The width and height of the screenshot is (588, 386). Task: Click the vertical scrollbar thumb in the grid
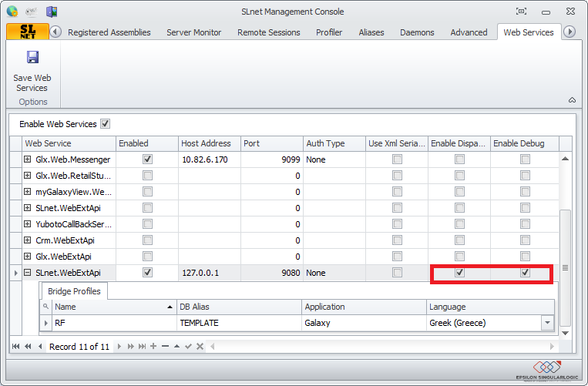pos(565,267)
